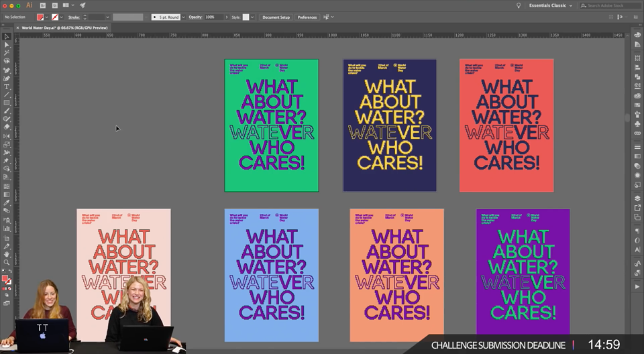644x354 pixels.
Task: Expand the Style dropdown arrow
Action: coord(252,17)
